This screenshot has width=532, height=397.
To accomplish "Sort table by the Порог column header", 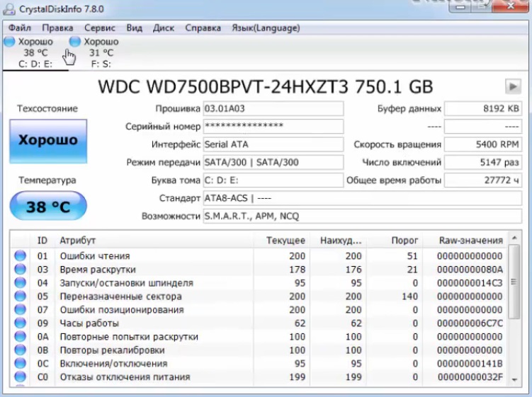I will pyautogui.click(x=405, y=241).
